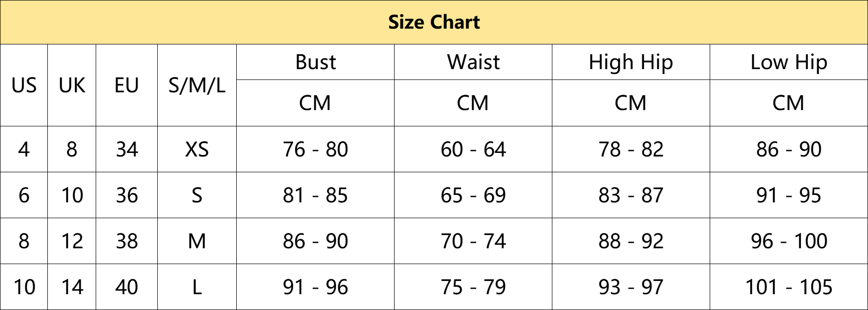
Task: Select the US column header
Action: pos(24,85)
